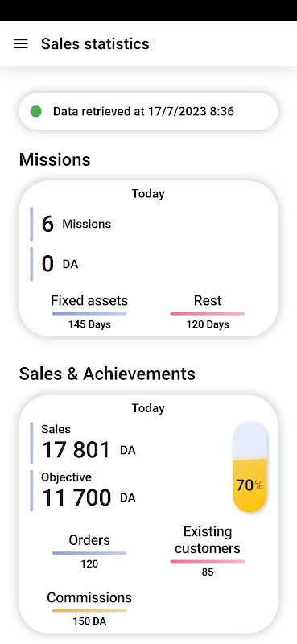This screenshot has height=644, width=297.
Task: Select the Sales 17 801 DA figure
Action: pyautogui.click(x=89, y=442)
